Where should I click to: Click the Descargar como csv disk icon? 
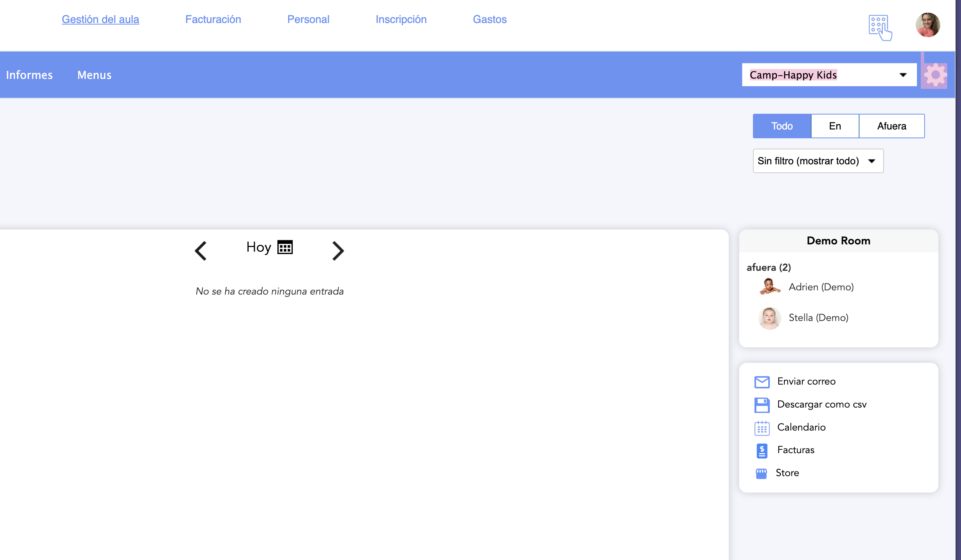click(762, 405)
